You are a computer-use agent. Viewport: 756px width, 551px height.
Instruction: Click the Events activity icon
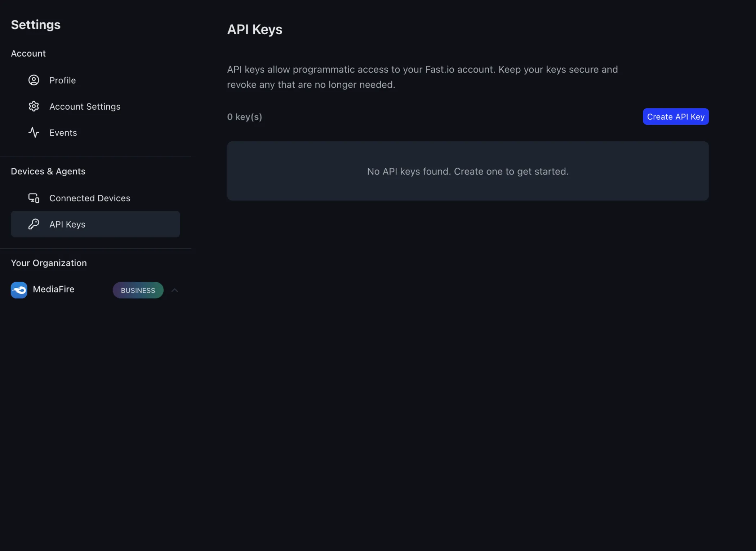(x=34, y=132)
